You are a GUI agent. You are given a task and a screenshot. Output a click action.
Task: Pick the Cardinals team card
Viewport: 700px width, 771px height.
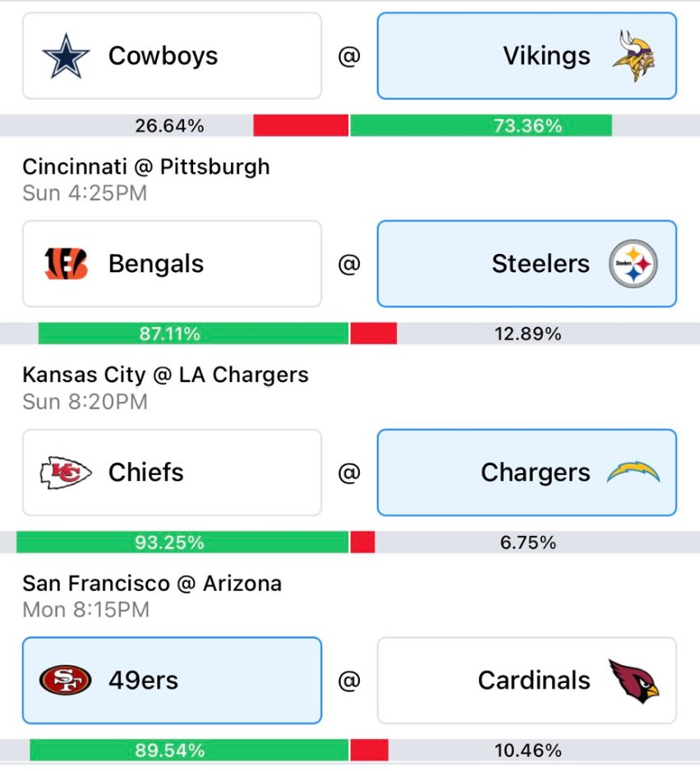[527, 681]
